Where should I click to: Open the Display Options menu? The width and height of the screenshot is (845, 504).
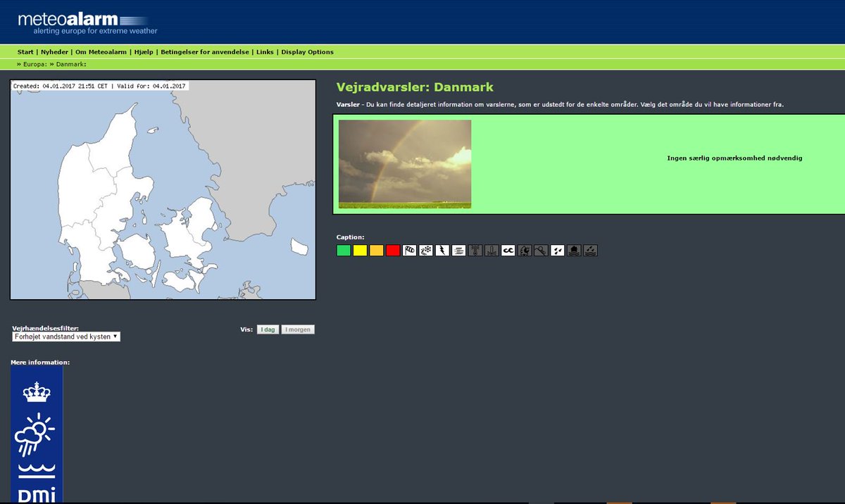(x=306, y=51)
